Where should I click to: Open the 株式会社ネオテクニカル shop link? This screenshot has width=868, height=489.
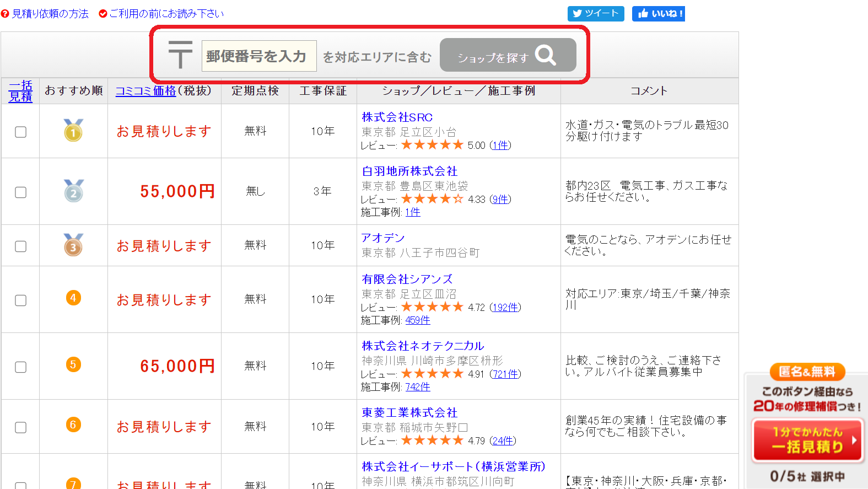[423, 346]
